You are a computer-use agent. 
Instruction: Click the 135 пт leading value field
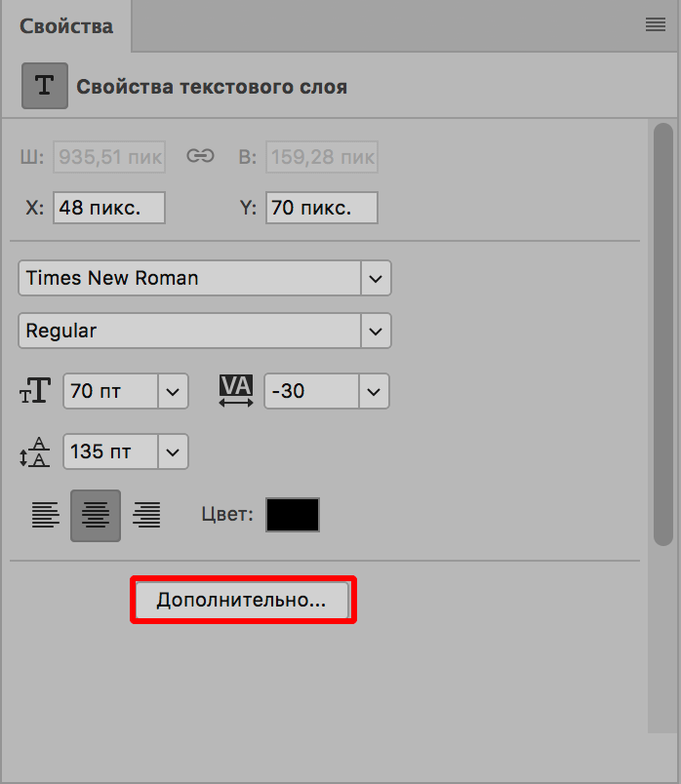point(110,452)
